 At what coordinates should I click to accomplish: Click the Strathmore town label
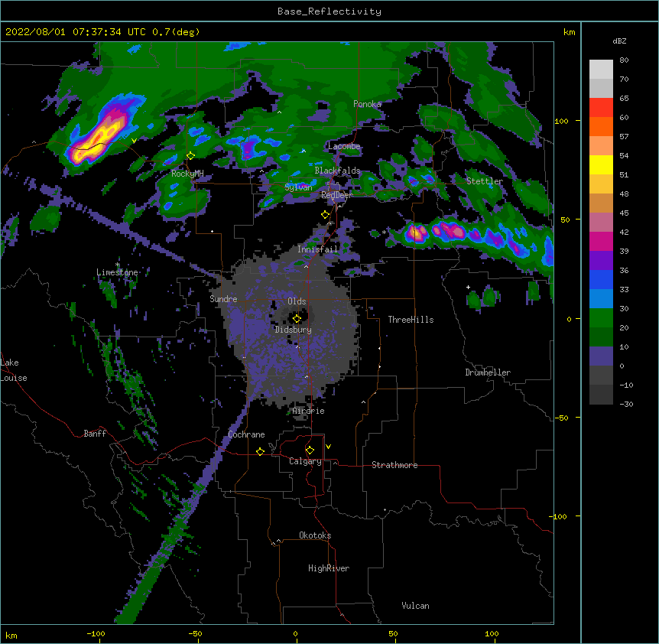[394, 465]
